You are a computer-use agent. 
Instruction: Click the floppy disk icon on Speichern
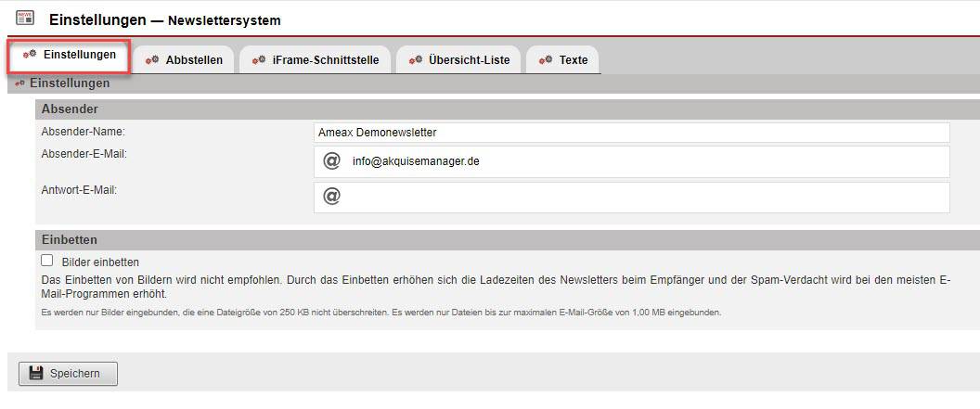36,374
